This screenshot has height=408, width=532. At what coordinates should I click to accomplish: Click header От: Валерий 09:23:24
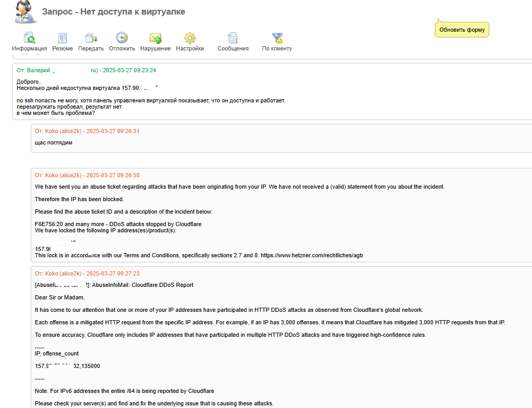86,70
